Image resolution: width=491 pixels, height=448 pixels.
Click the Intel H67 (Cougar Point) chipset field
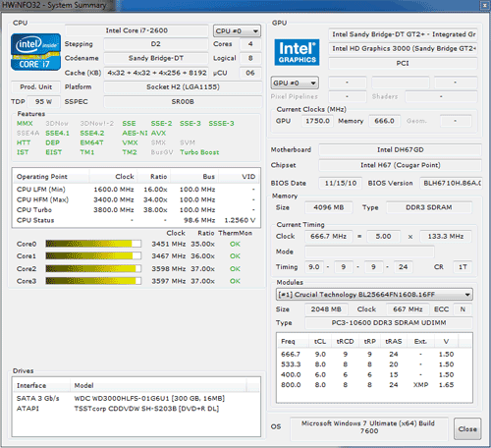pos(400,165)
